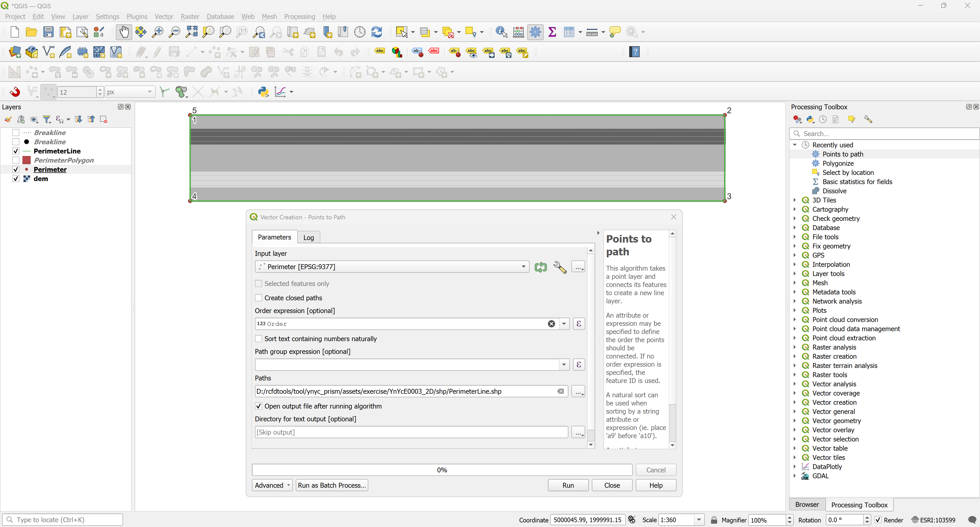Viewport: 980px width, 527px height.
Task: Click the Open Project folder icon
Action: tap(31, 32)
